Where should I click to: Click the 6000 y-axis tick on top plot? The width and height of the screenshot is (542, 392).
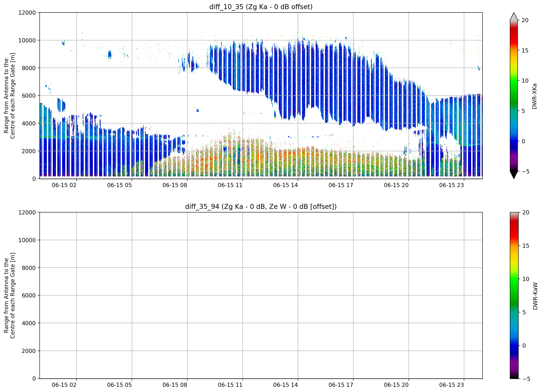pyautogui.click(x=29, y=96)
